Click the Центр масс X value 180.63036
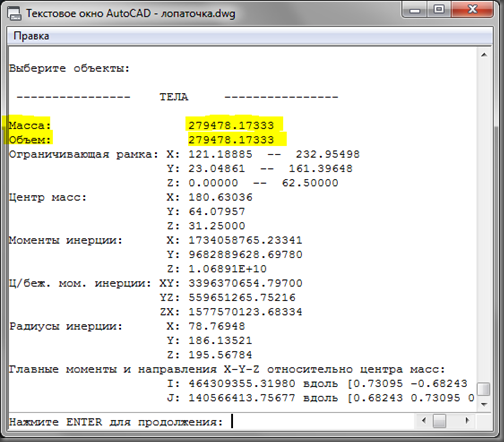 220,197
